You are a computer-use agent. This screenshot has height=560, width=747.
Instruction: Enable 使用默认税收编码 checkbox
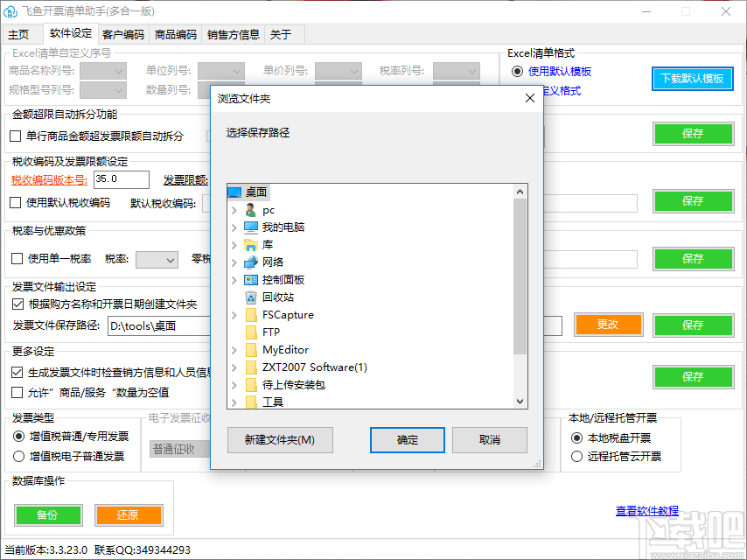pyautogui.click(x=15, y=202)
